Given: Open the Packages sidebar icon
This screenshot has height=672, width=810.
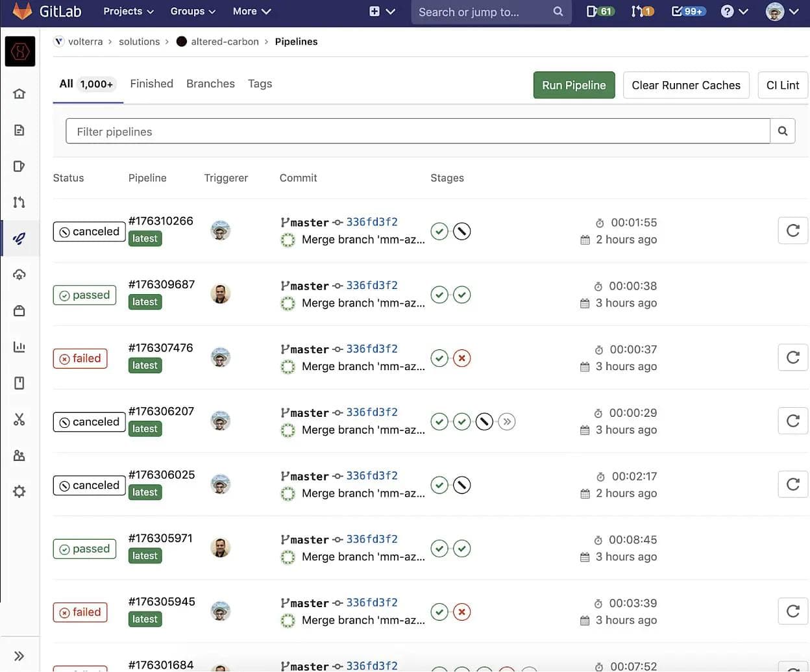Looking at the screenshot, I should pos(20,310).
